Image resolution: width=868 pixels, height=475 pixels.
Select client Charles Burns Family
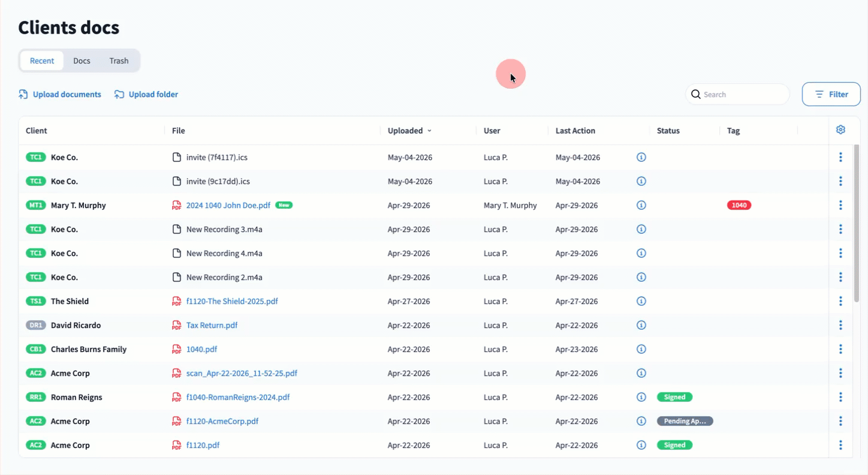[89, 349]
